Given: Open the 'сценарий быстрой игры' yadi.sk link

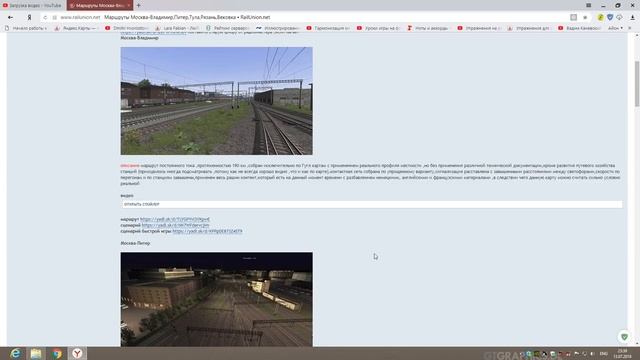Looking at the screenshot, I should (x=207, y=231).
